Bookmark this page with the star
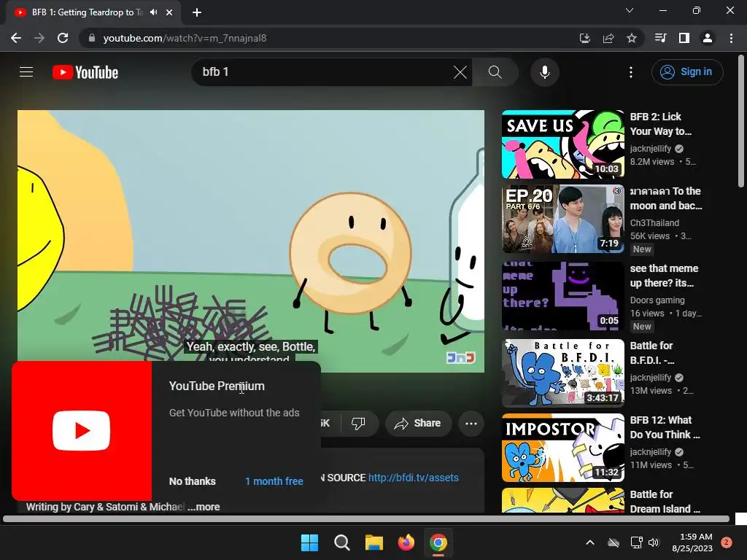Image resolution: width=747 pixels, height=560 pixels. (632, 38)
